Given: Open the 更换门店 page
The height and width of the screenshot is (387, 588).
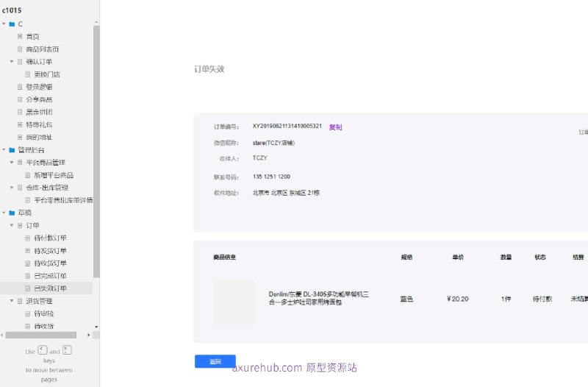Looking at the screenshot, I should pyautogui.click(x=47, y=74).
